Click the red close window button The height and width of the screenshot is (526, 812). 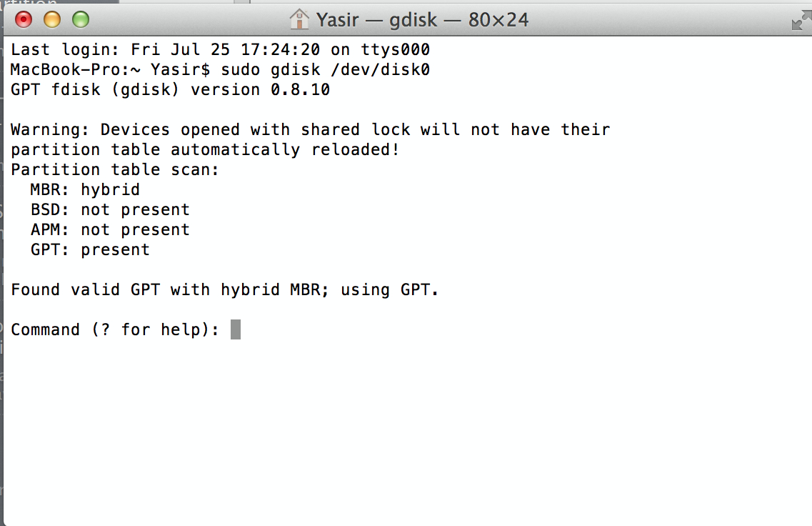[24, 19]
